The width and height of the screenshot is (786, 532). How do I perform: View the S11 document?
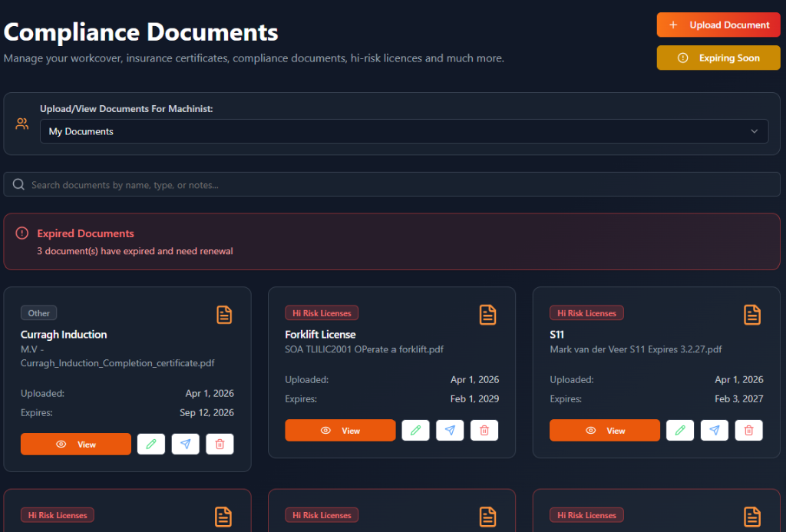pyautogui.click(x=605, y=430)
